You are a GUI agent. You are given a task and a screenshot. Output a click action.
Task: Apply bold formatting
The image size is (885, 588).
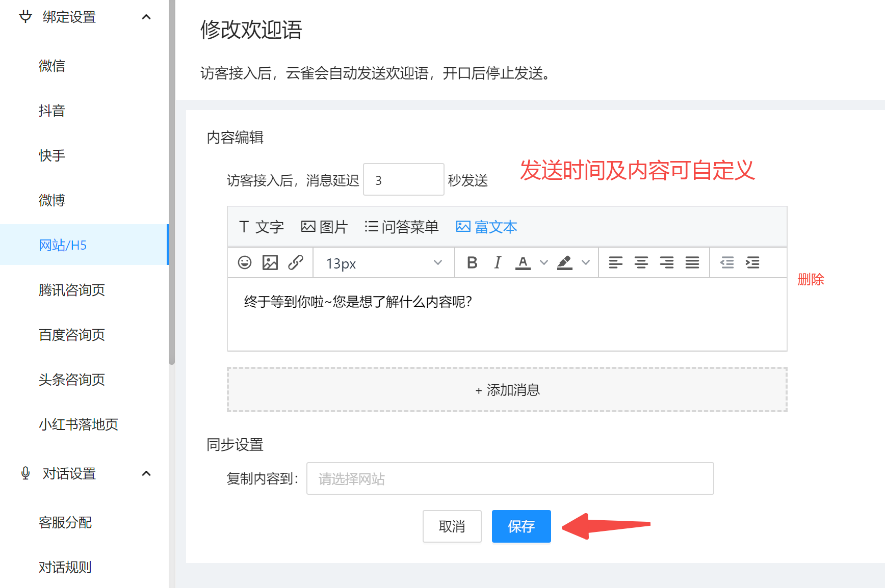[x=472, y=262]
